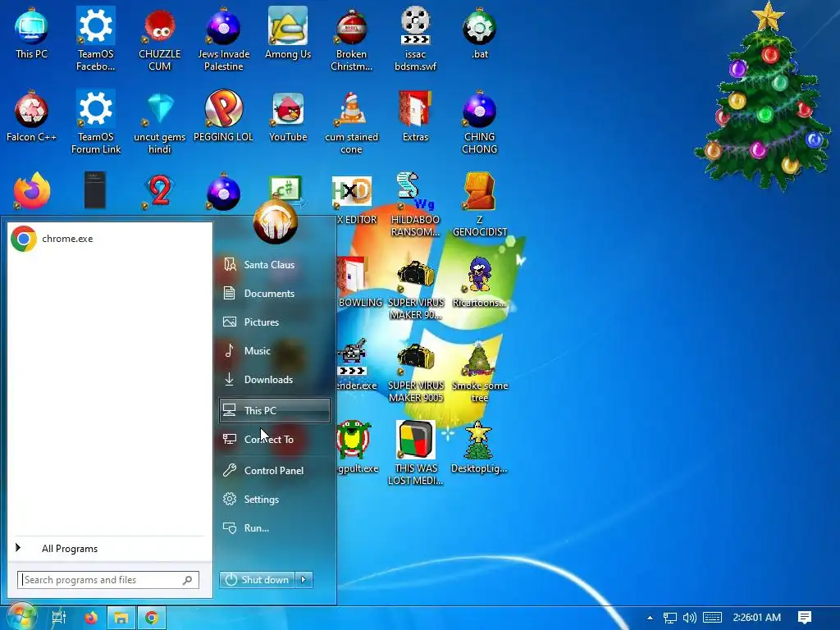Click the Windows Start orb
This screenshot has height=630, width=840.
21,617
